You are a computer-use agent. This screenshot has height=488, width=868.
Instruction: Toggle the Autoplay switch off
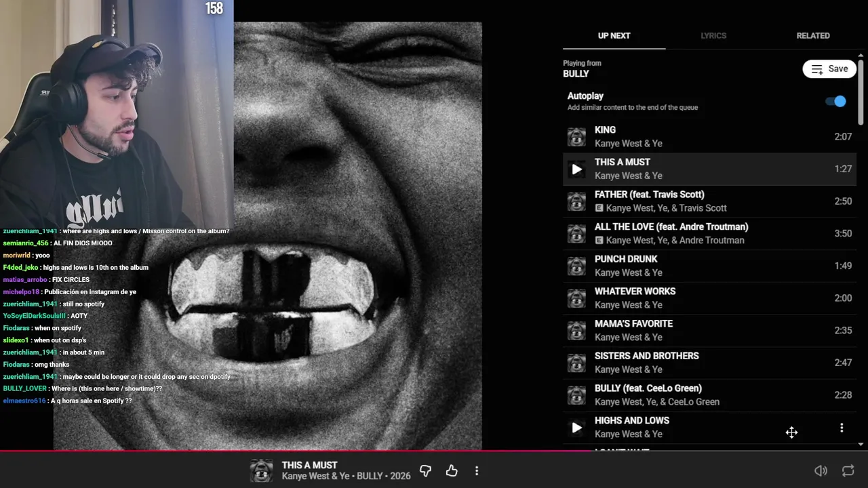pyautogui.click(x=835, y=101)
